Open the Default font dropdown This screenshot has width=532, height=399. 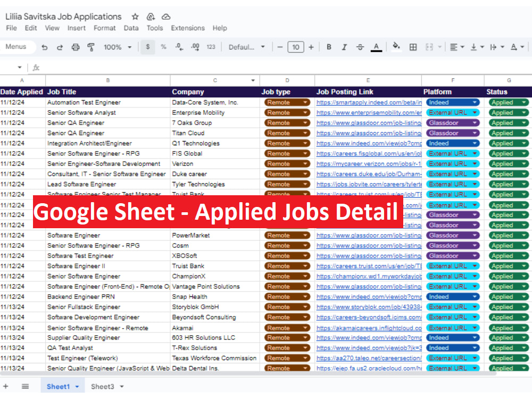(x=246, y=47)
